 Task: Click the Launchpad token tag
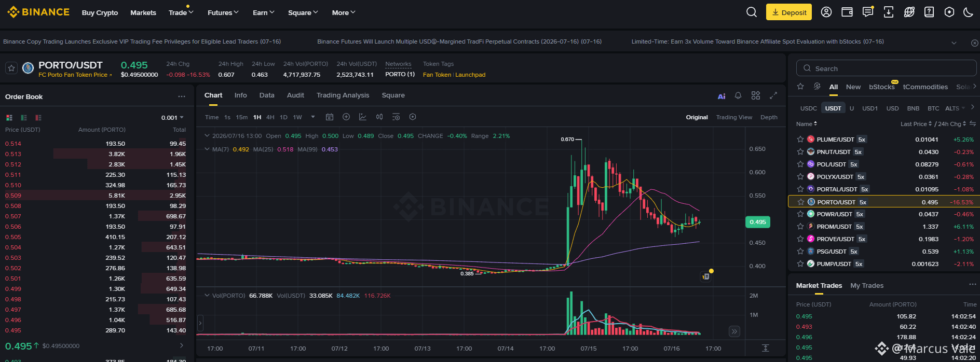[x=470, y=75]
